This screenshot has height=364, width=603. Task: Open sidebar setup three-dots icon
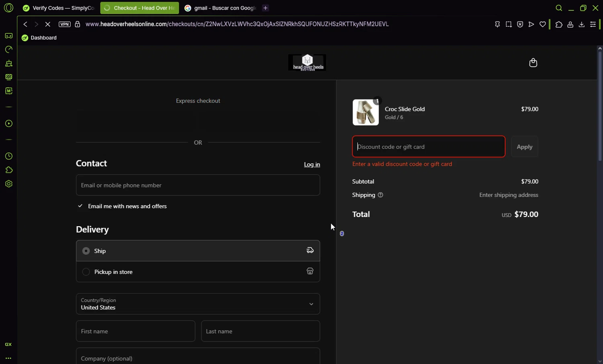[8, 358]
